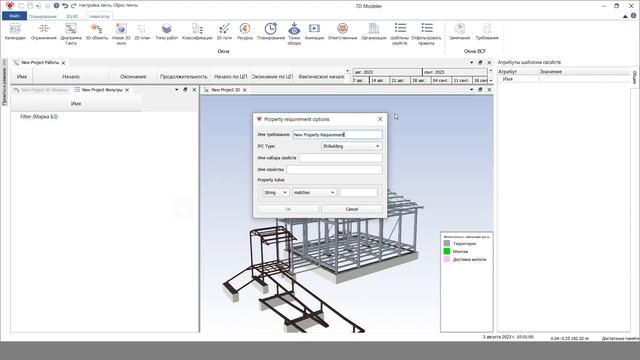The height and width of the screenshot is (360, 640).
Task: Select the New Project 3D объекты tab
Action: pos(40,90)
